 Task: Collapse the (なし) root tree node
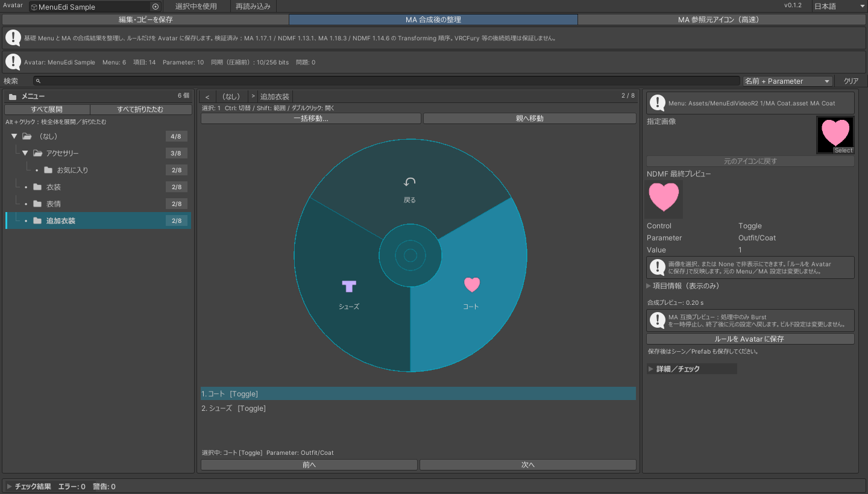(x=14, y=136)
